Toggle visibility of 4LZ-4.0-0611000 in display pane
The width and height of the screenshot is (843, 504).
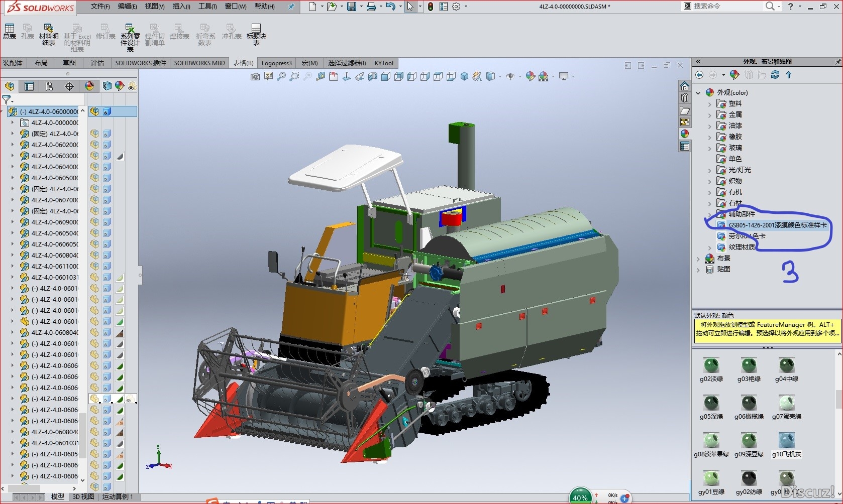pyautogui.click(x=94, y=266)
